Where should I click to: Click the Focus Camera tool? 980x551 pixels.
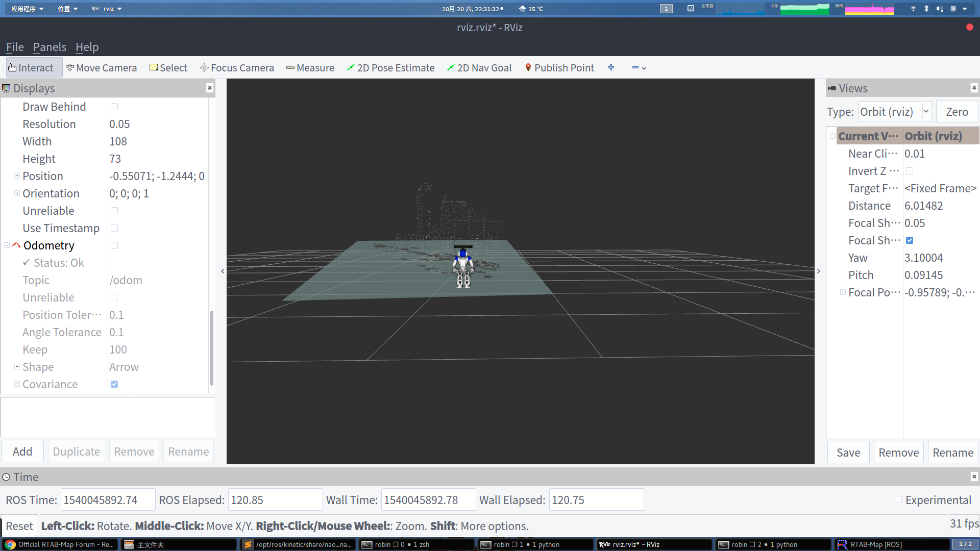pos(237,68)
